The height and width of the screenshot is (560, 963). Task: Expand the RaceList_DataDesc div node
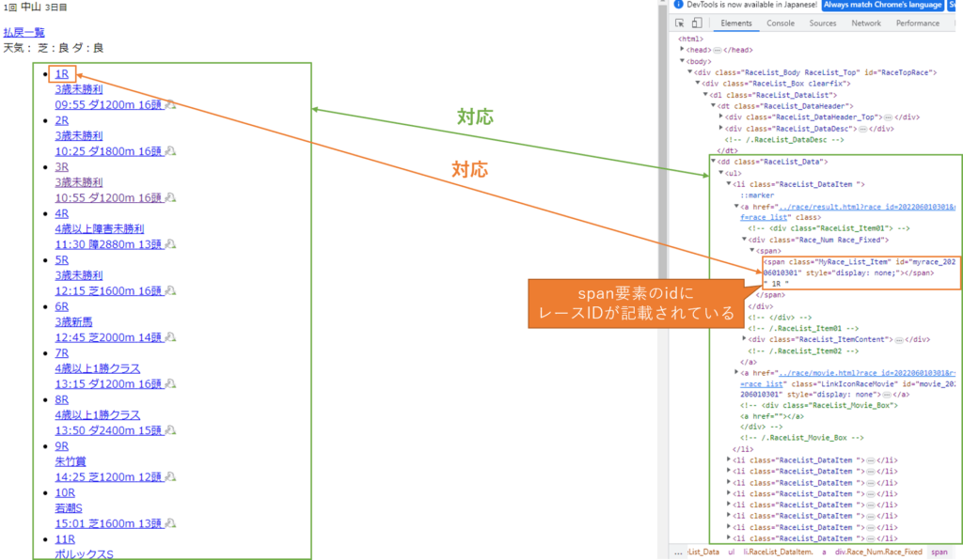point(721,128)
